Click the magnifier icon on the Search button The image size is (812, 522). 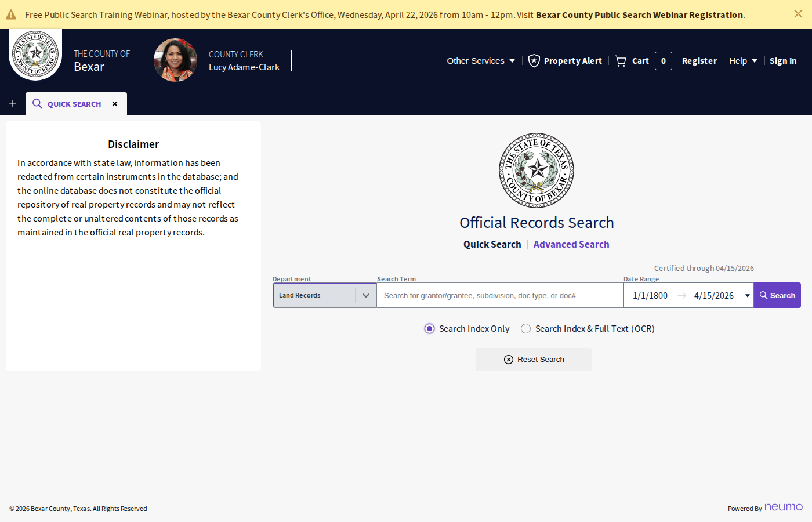pos(764,295)
